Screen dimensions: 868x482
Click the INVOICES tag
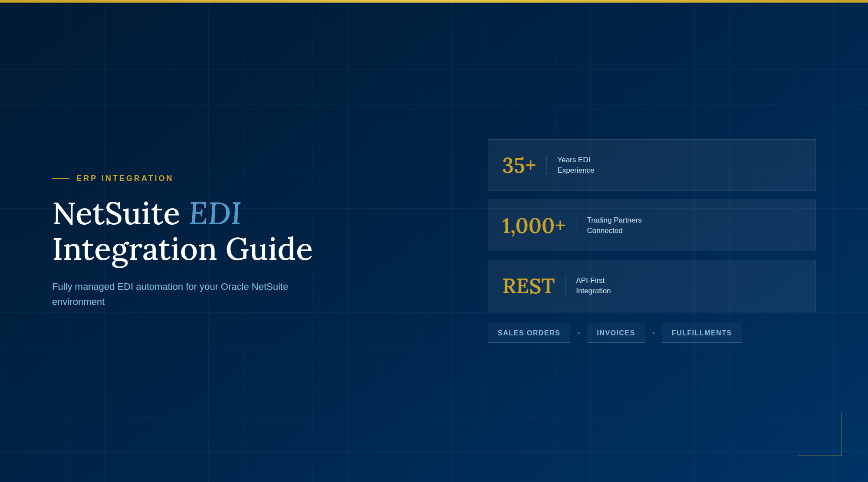616,333
